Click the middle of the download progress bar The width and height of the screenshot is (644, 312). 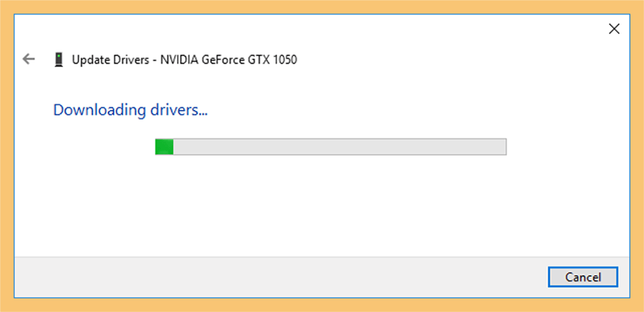[x=331, y=147]
